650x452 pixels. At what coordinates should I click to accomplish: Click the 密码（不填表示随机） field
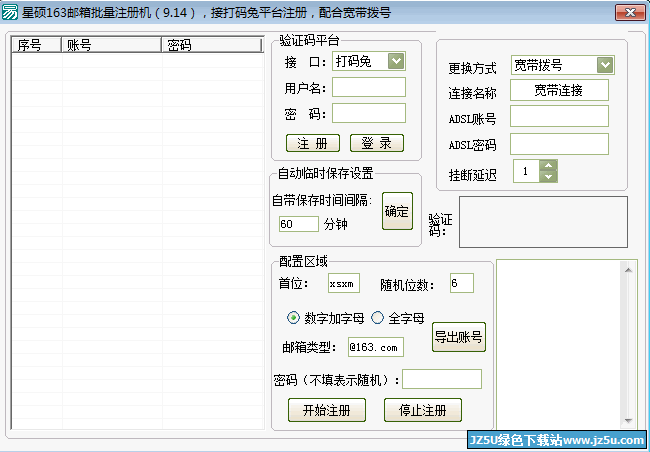tap(442, 379)
